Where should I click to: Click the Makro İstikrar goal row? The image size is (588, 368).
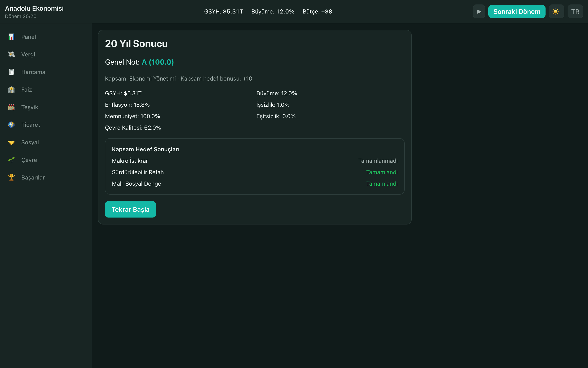coord(255,161)
